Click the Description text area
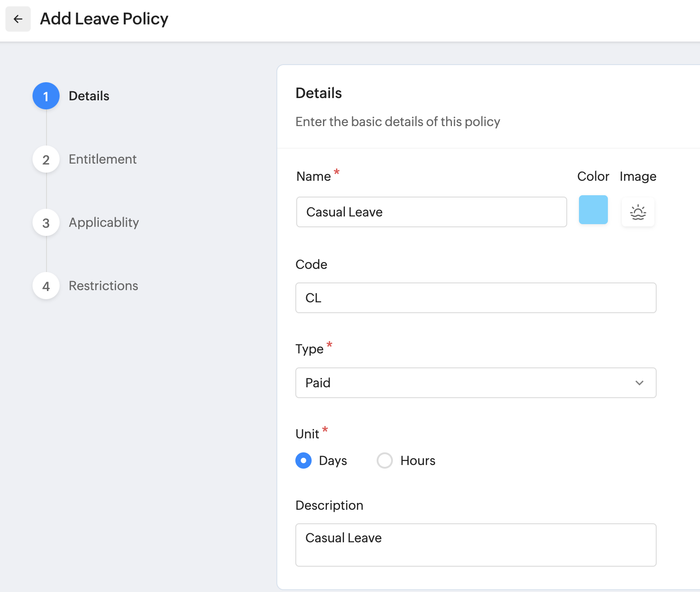The width and height of the screenshot is (700, 592). pos(476,545)
